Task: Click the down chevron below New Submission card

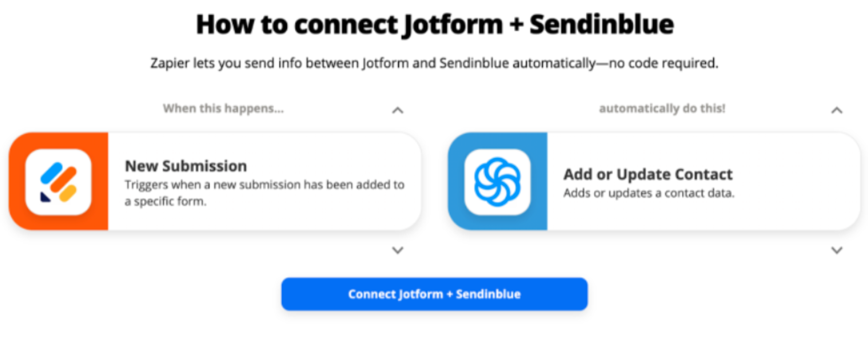Action: pos(398,250)
